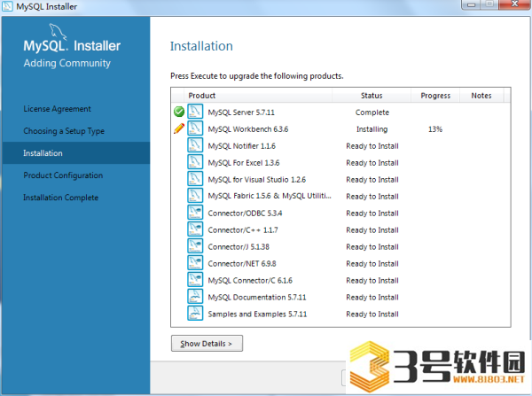
Task: Sort by the Progress column header
Action: click(x=435, y=96)
